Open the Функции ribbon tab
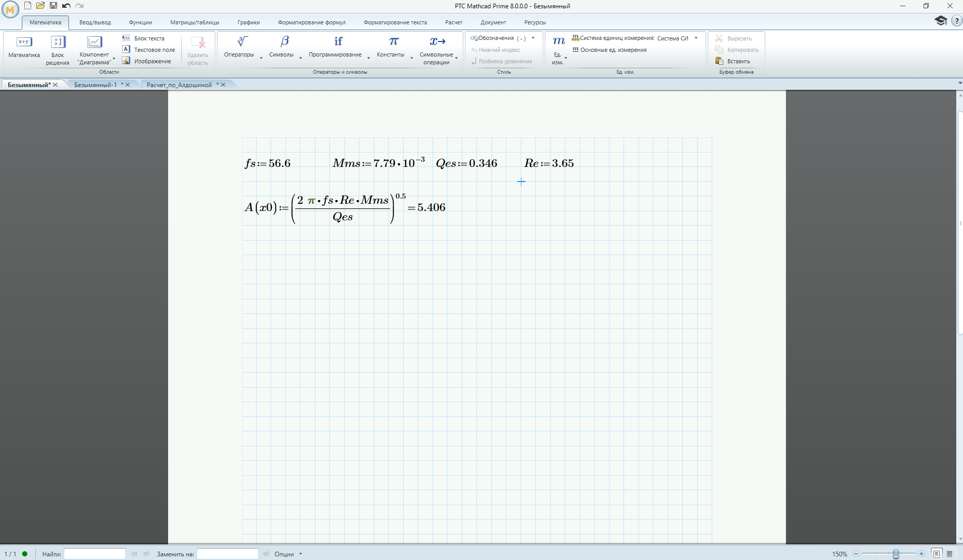This screenshot has height=560, width=963. pos(141,22)
